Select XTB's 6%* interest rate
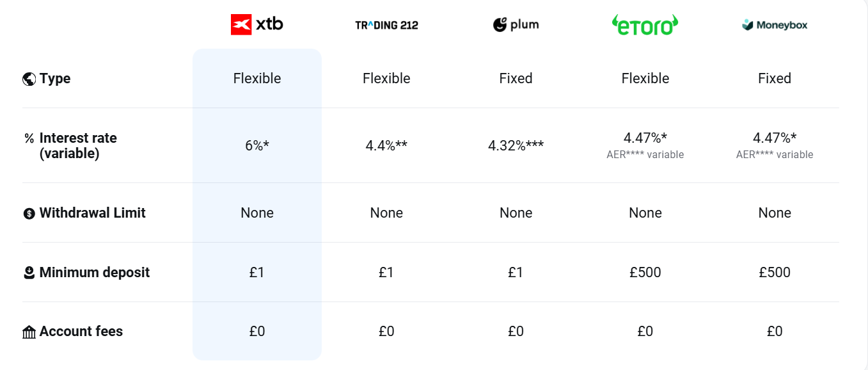 (x=256, y=145)
